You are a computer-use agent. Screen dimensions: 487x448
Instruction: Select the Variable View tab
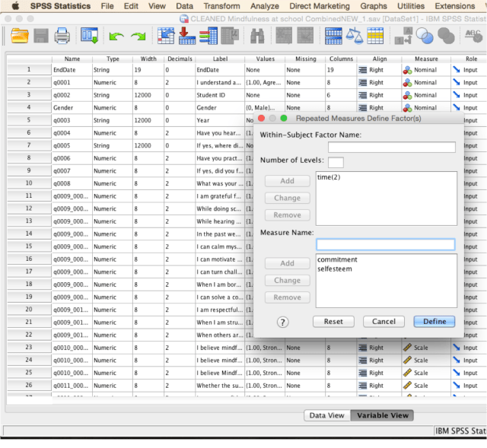pyautogui.click(x=382, y=415)
